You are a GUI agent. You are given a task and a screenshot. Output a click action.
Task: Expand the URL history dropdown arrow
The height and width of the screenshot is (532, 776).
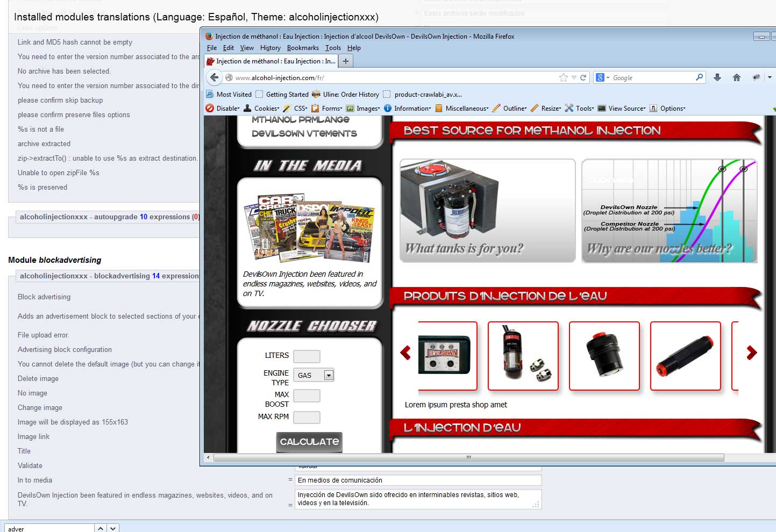[574, 78]
